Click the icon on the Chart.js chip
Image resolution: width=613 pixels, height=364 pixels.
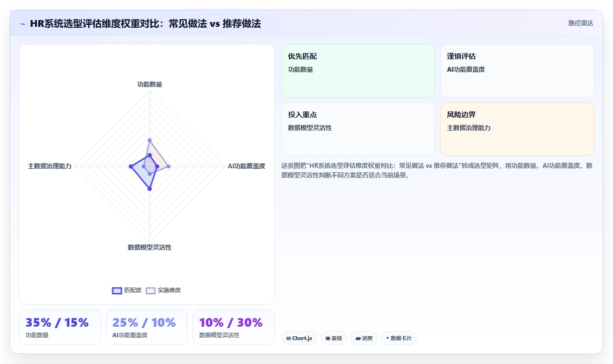click(288, 338)
